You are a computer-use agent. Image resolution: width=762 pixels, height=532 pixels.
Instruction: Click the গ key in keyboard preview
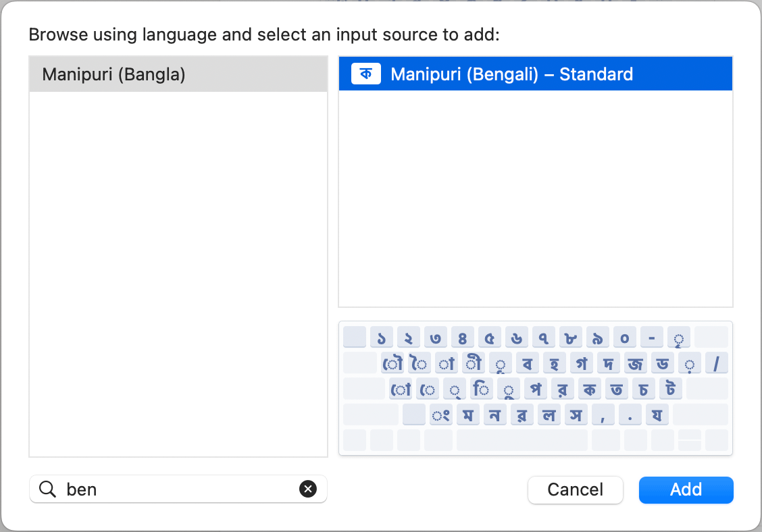tap(581, 363)
